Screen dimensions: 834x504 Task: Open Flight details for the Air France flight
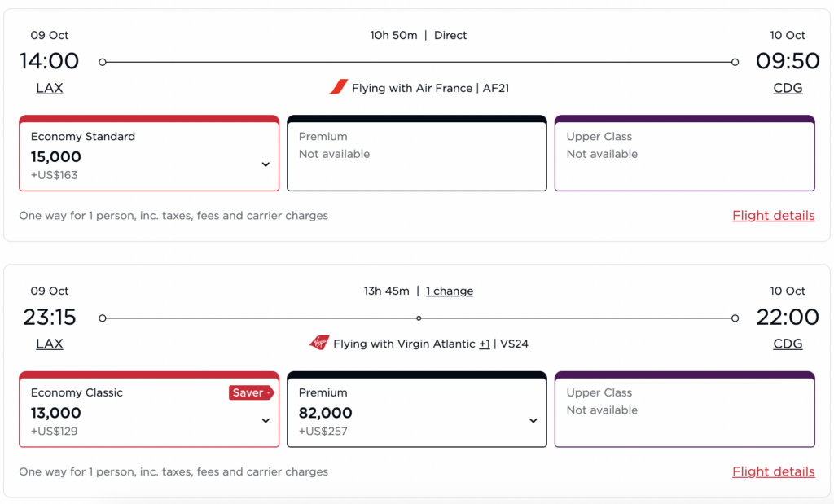tap(773, 216)
